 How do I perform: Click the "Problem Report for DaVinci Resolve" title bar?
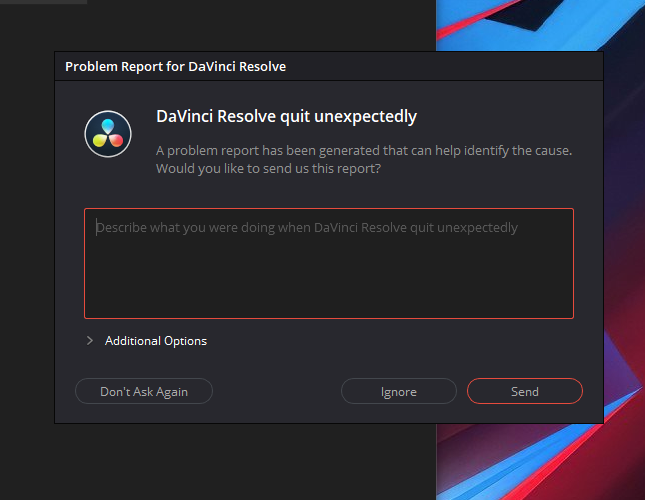point(329,66)
